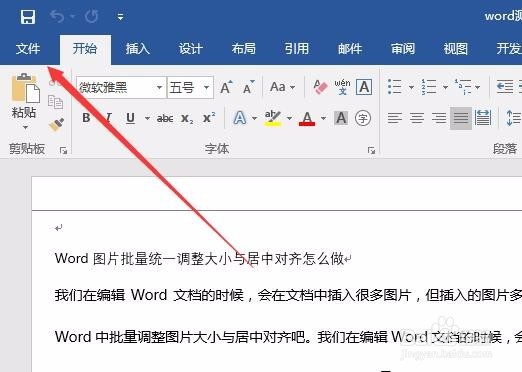Open the 剪贴板 dialog launcher
Image resolution: width=522 pixels, height=372 pixels.
pos(63,151)
